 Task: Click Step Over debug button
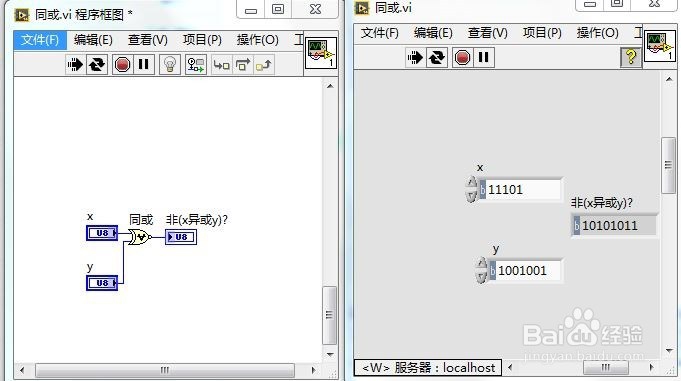(243, 65)
